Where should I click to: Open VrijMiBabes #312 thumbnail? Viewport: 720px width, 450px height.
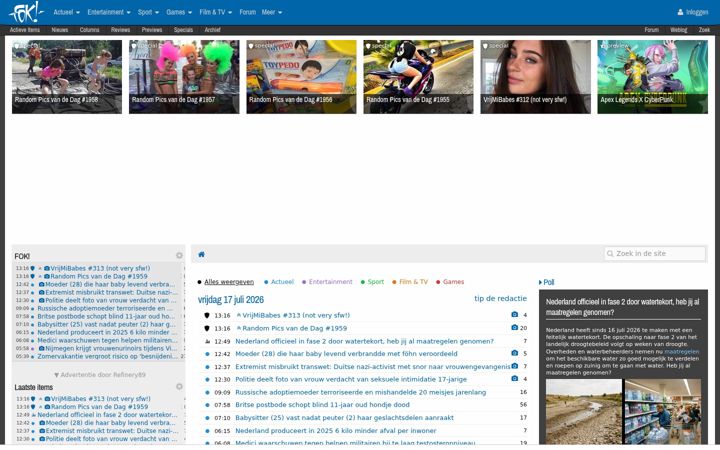[535, 77]
